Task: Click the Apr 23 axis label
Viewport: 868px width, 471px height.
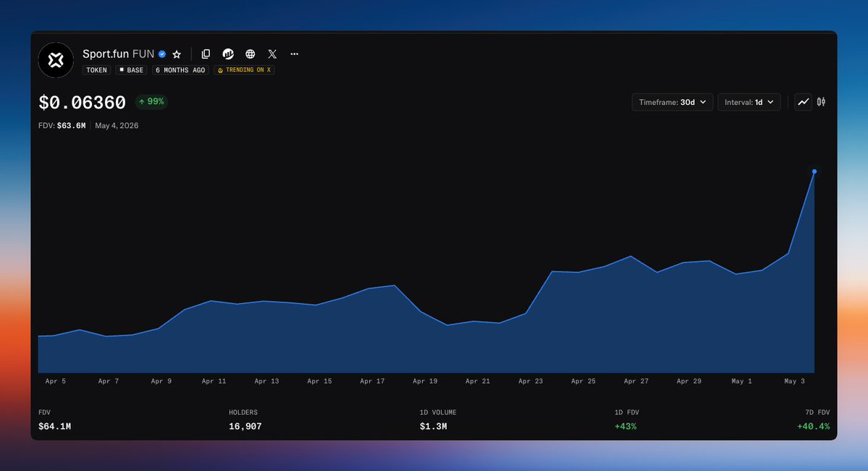Action: click(x=531, y=381)
